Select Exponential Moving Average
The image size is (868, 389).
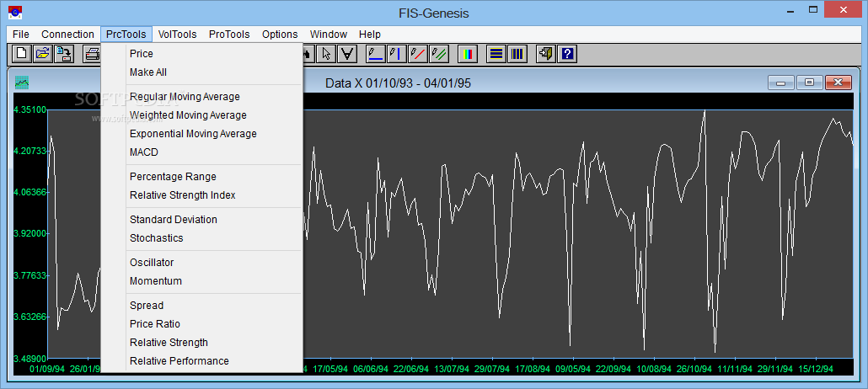pos(202,134)
